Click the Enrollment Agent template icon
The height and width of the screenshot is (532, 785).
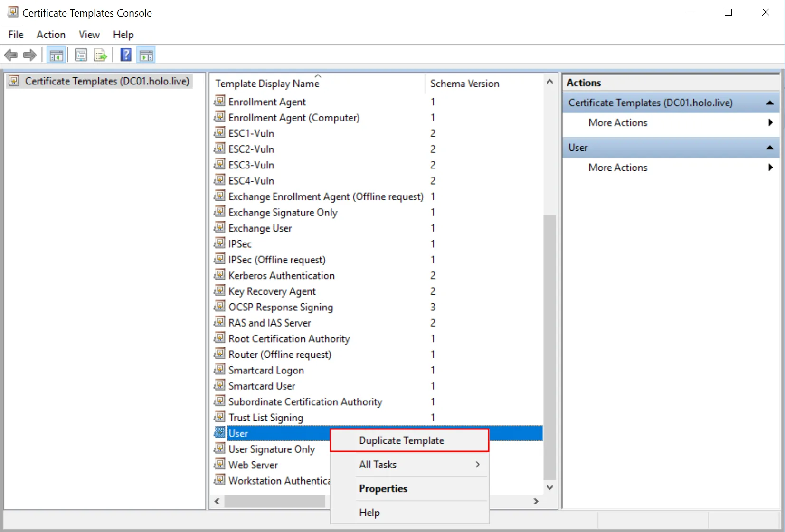point(219,101)
